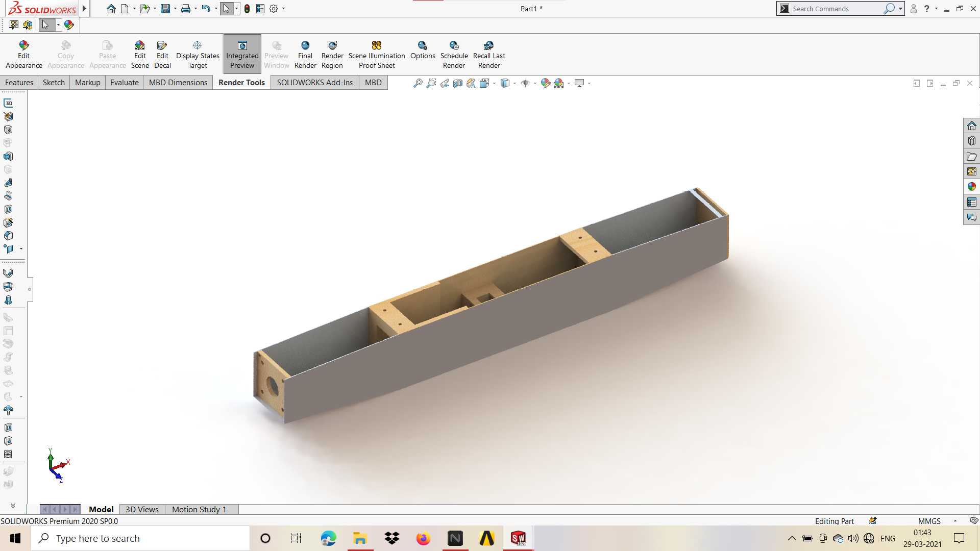Toggle the Integrated Preview button
The width and height of the screenshot is (980, 551).
(x=242, y=54)
